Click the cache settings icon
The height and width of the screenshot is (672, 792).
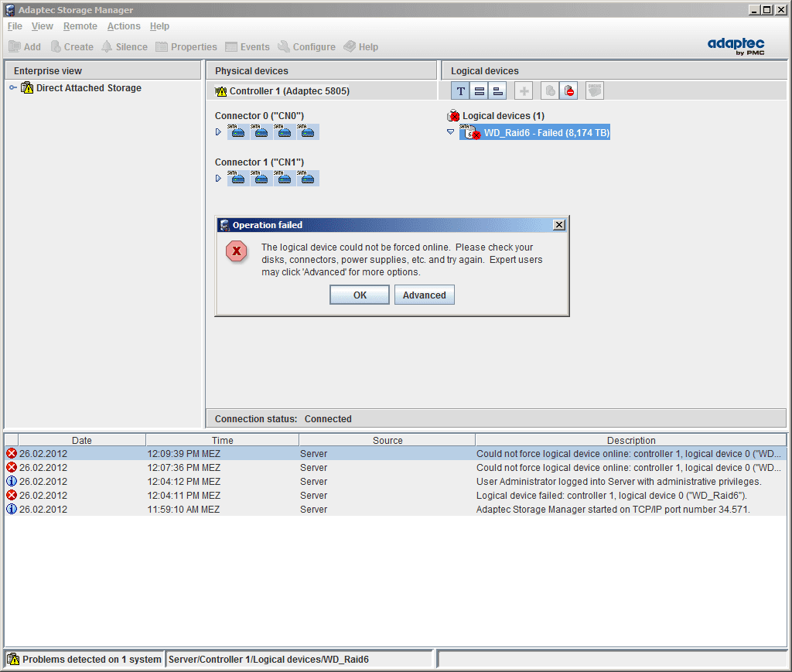click(x=595, y=91)
